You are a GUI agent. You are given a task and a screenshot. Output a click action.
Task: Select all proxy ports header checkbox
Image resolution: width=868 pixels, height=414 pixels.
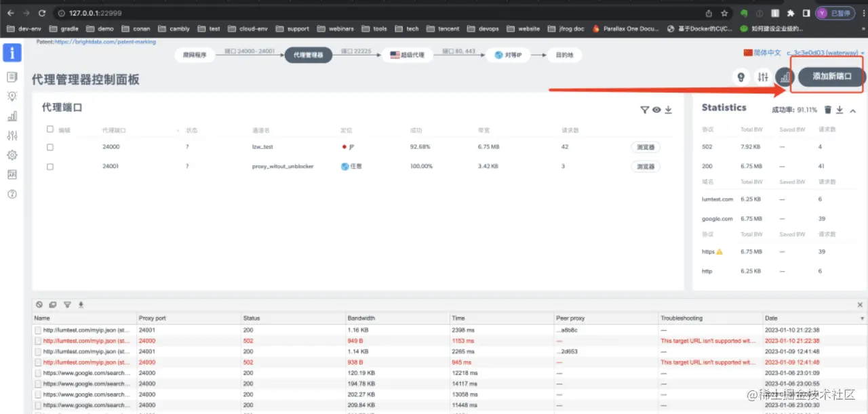click(50, 129)
